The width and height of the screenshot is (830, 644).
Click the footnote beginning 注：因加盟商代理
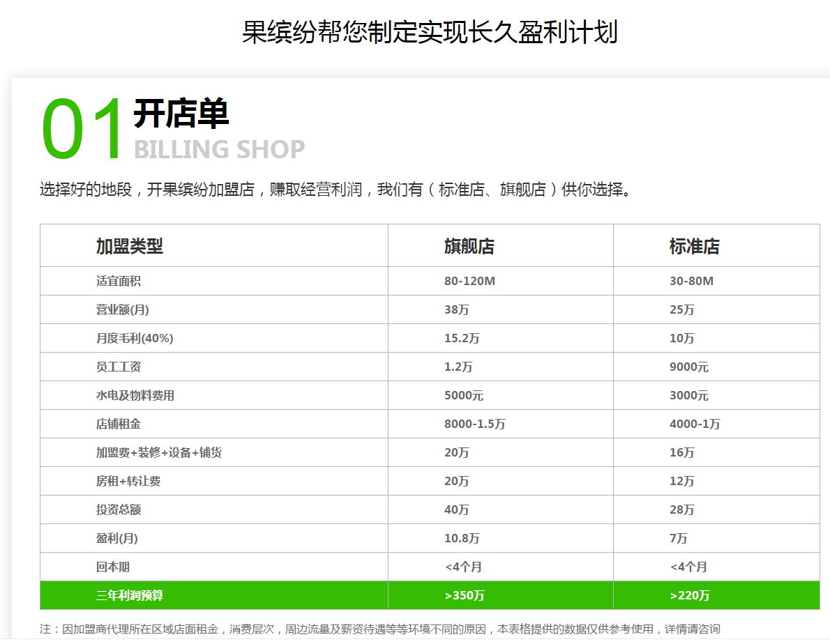(380, 629)
